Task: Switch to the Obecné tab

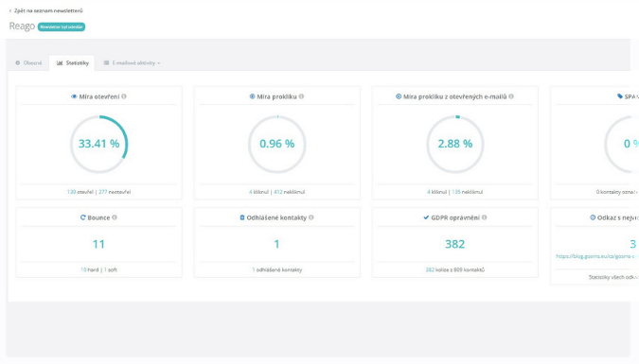Action: click(28, 62)
